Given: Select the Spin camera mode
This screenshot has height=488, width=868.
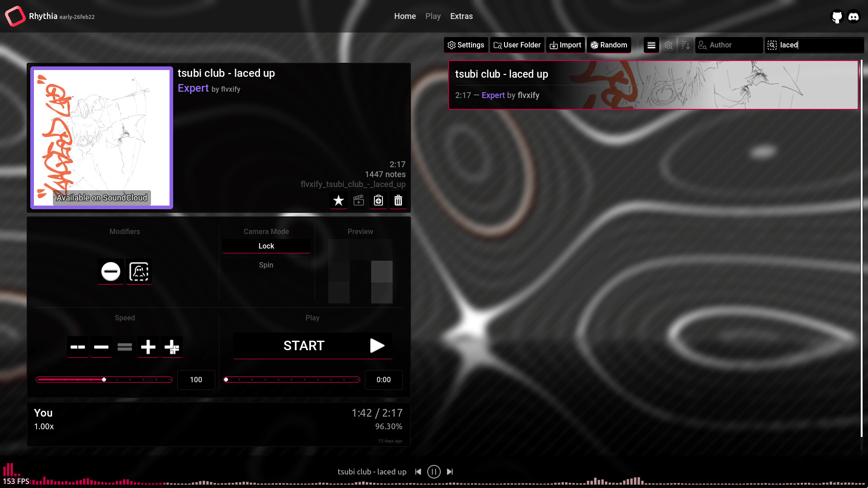Looking at the screenshot, I should click(266, 265).
